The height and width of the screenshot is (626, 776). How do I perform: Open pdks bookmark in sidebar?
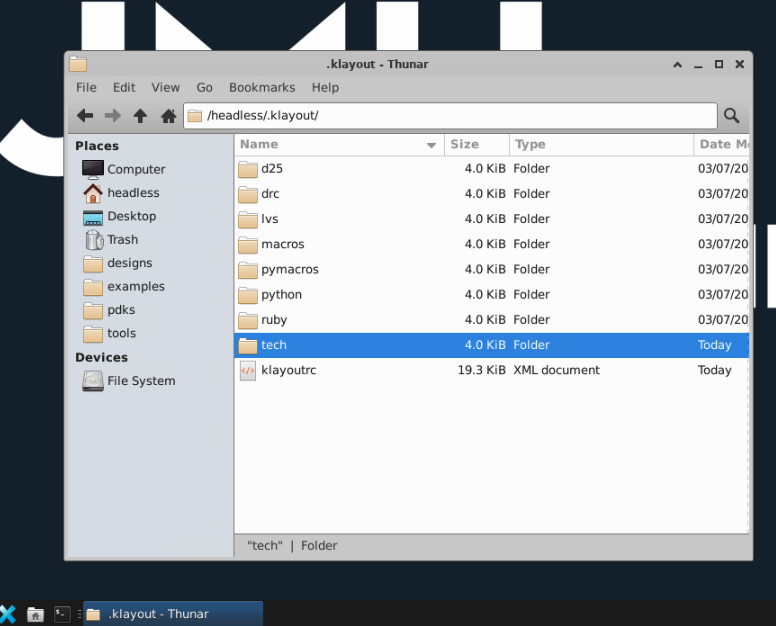tap(121, 310)
